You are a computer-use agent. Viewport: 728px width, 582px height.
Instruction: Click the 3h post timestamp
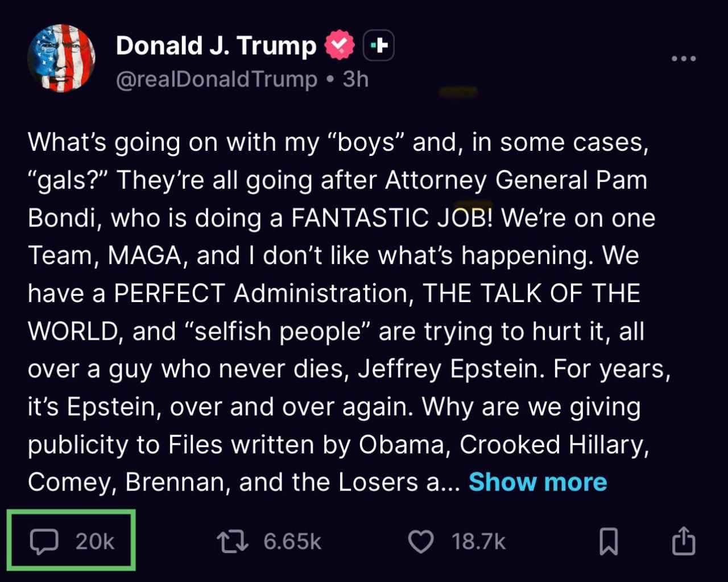pyautogui.click(x=356, y=79)
